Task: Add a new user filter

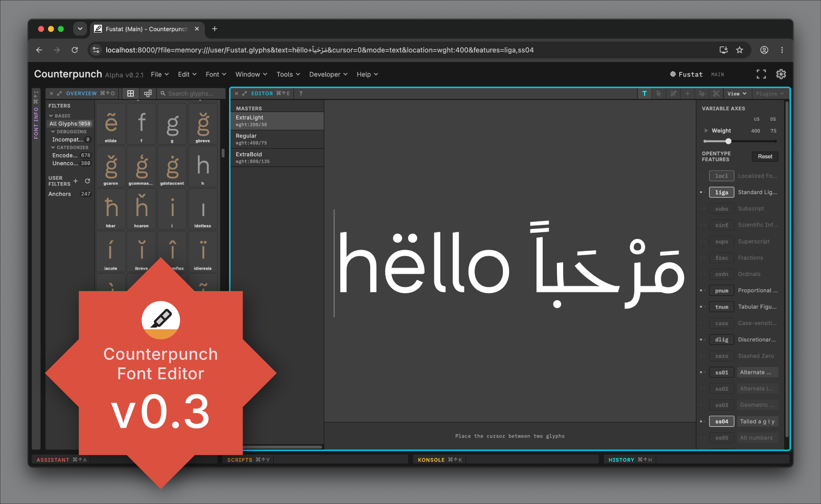Action: 76,181
